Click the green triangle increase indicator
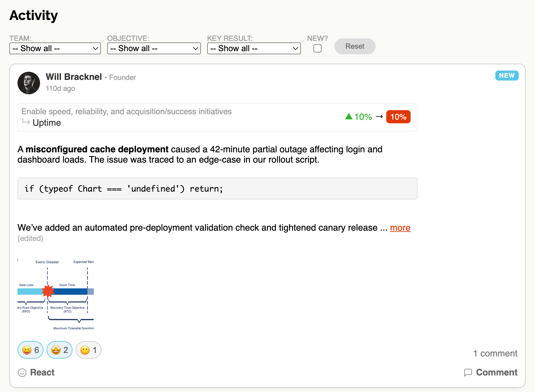 pyautogui.click(x=348, y=117)
